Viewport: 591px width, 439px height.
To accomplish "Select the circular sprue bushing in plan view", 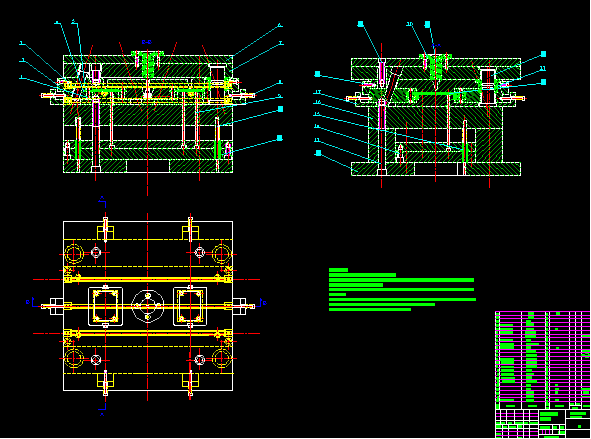I will coord(148,306).
